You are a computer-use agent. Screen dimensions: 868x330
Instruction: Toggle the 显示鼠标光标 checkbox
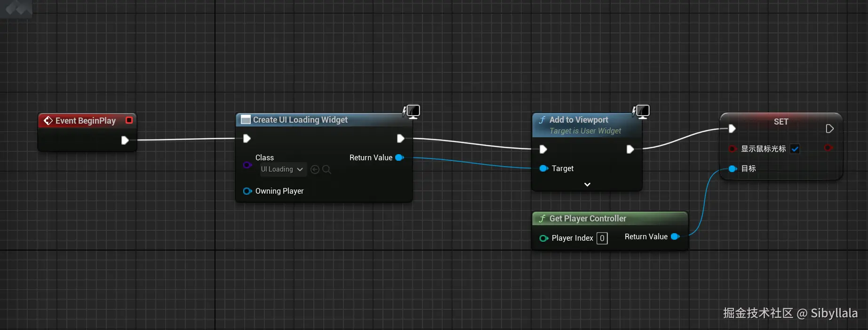coord(795,149)
